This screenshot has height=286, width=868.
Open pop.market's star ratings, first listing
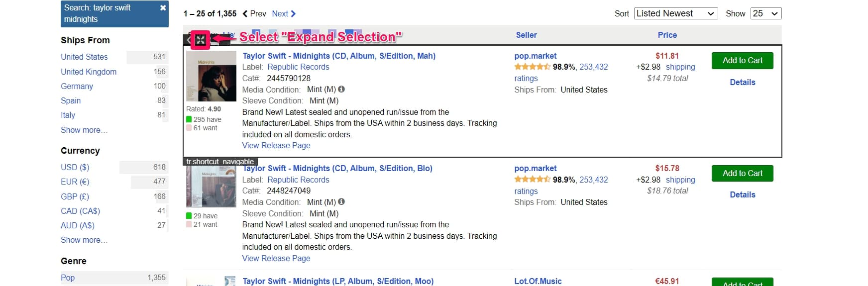click(532, 67)
